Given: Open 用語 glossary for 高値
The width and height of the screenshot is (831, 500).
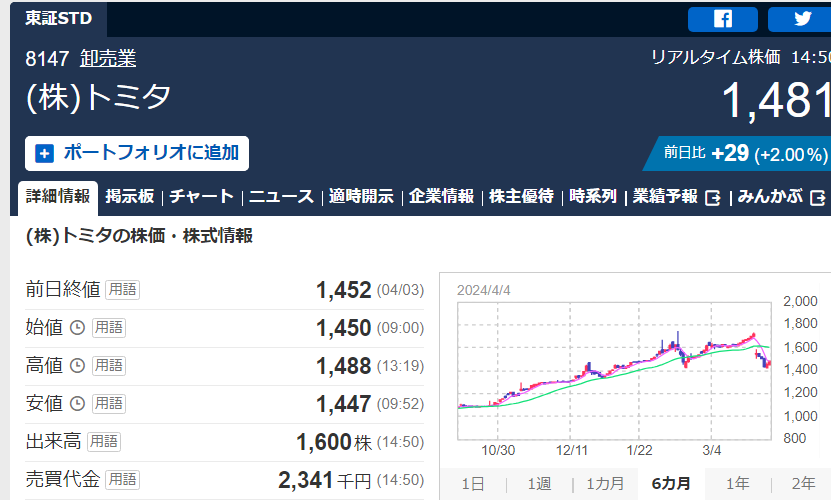Looking at the screenshot, I should click(x=109, y=366).
